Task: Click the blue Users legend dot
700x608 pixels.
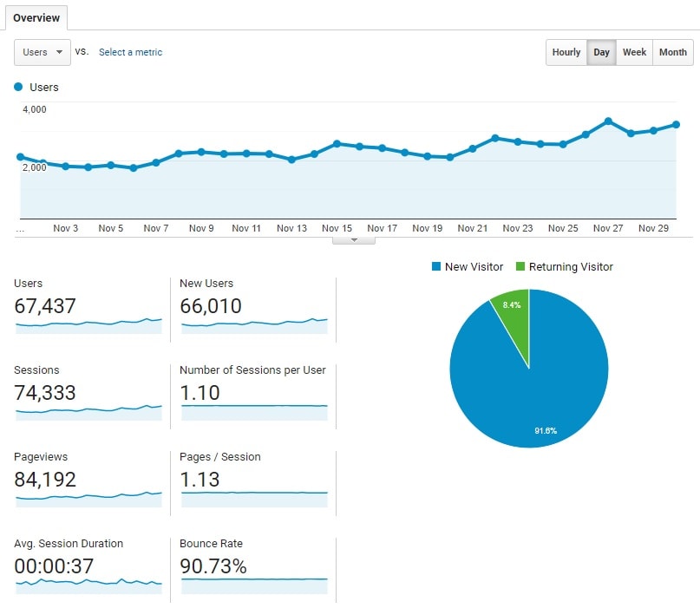Action: (x=18, y=87)
